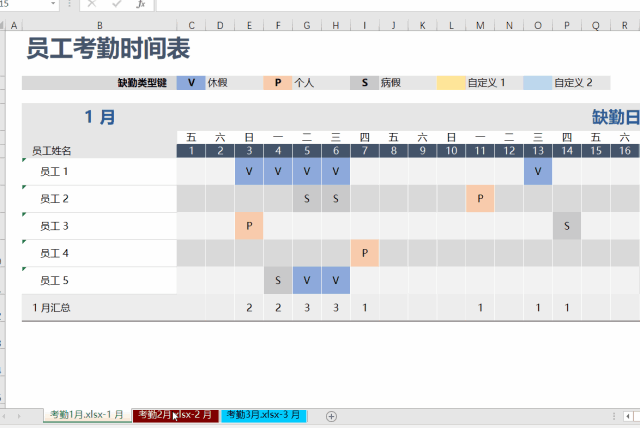Click summary total 1 under day 7
Screen dimensions: 640x428
[364, 308]
